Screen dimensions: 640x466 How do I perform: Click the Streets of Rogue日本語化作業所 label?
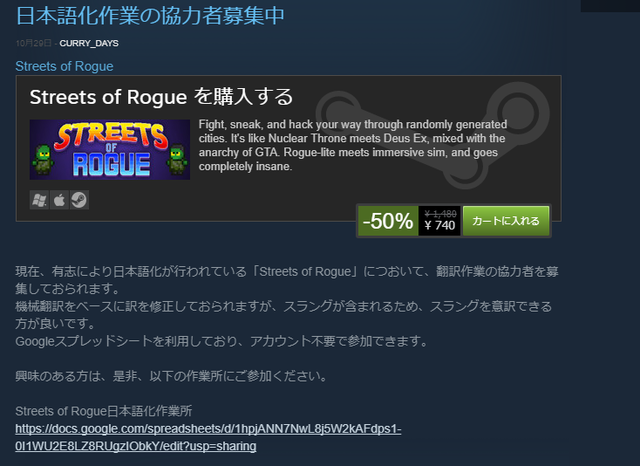coord(104,411)
